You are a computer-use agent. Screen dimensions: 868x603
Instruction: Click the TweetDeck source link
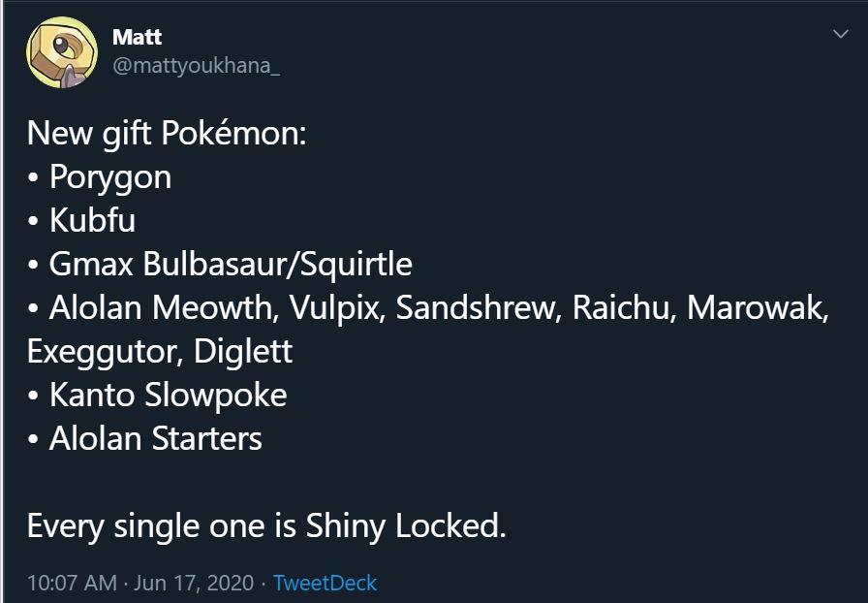325,583
